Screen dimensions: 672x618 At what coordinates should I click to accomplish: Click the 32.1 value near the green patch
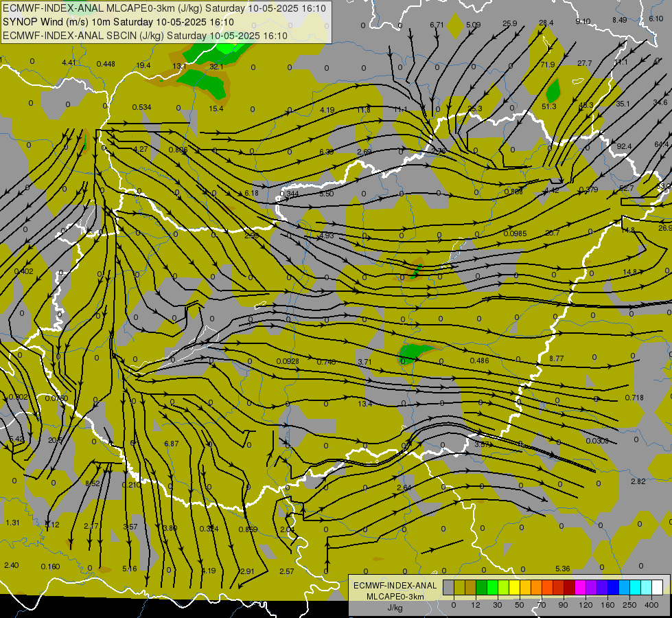216,67
